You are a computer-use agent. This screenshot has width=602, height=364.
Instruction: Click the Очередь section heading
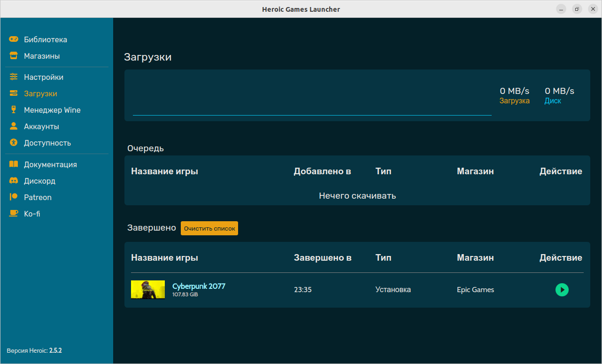146,148
